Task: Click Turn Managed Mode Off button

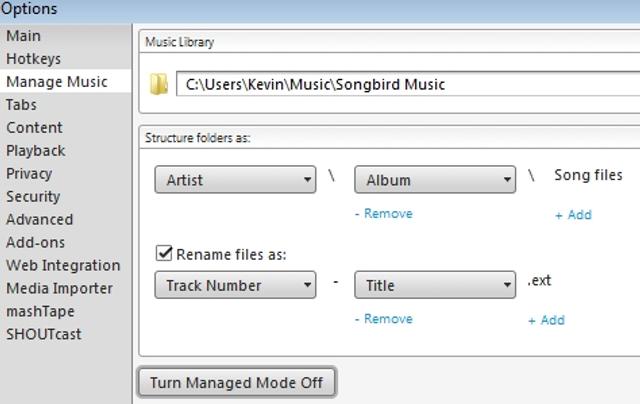Action: pos(236,382)
